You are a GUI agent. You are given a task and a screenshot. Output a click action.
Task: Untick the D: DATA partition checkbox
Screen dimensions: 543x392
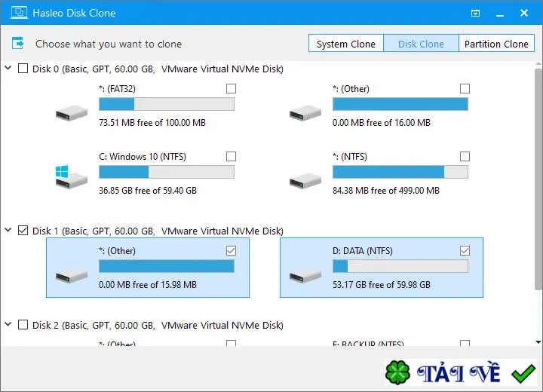(x=465, y=251)
